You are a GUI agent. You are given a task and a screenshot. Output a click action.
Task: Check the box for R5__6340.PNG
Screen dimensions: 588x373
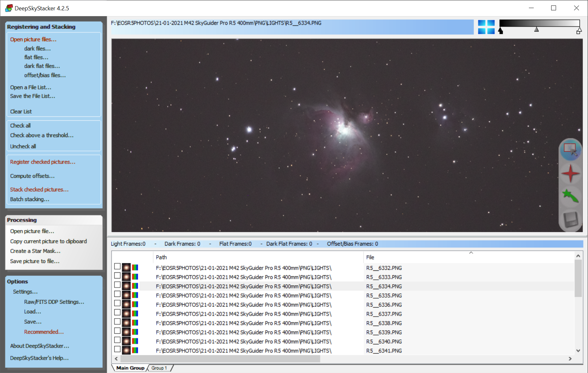(117, 340)
